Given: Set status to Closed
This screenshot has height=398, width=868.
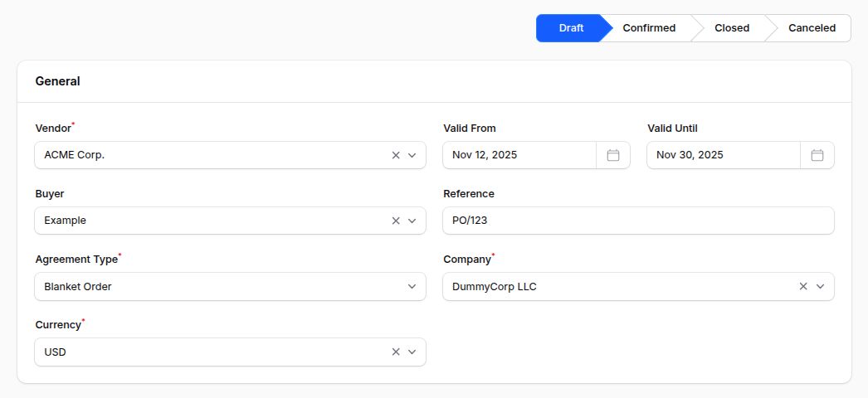Looking at the screenshot, I should [x=731, y=28].
